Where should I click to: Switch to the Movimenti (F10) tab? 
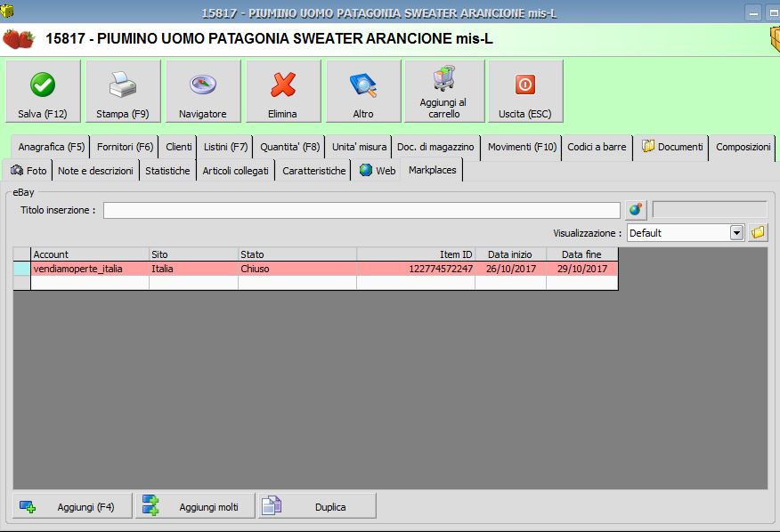(522, 147)
